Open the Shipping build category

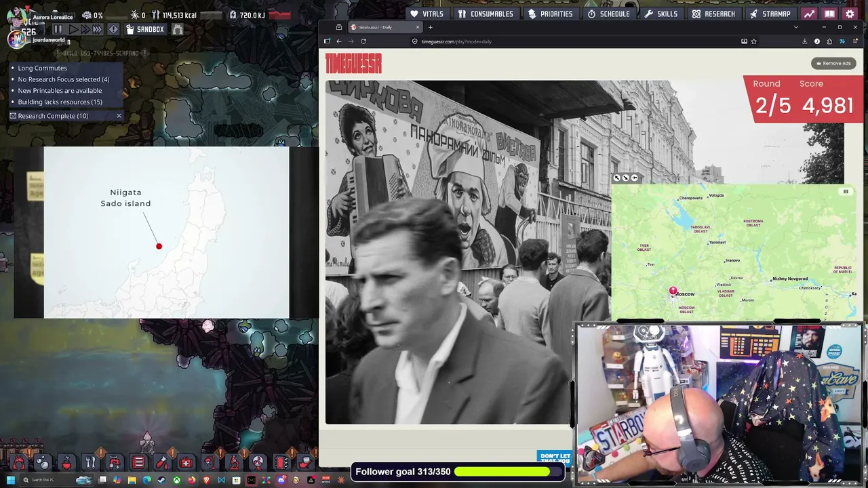coord(305,462)
